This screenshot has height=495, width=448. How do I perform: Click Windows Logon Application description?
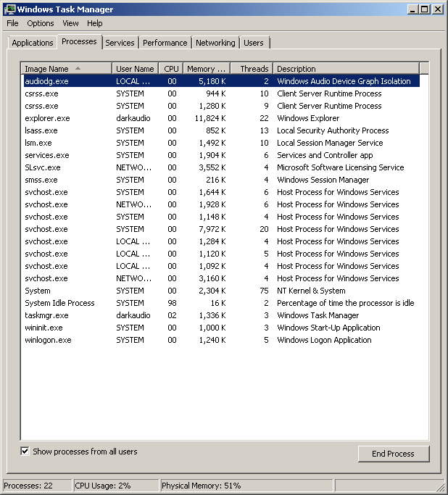(324, 340)
